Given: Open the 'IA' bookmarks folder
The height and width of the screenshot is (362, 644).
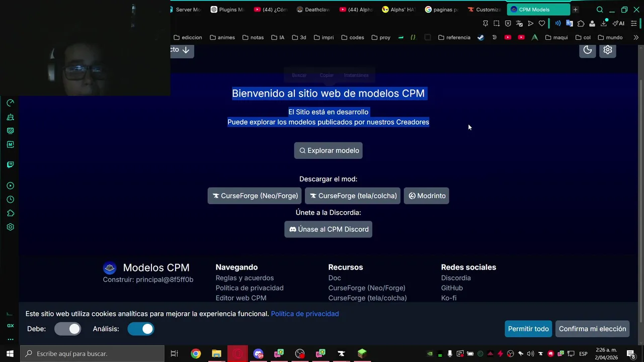Looking at the screenshot, I should tap(278, 37).
